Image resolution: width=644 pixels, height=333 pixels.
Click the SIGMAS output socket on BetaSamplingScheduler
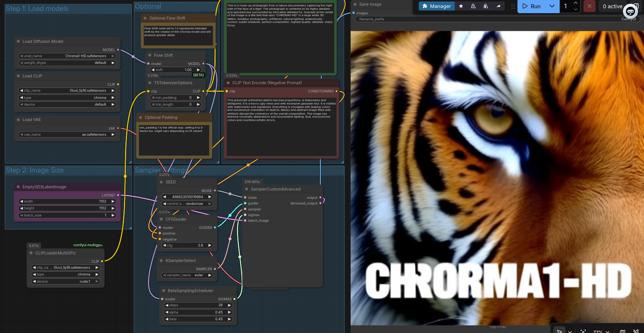(x=234, y=299)
